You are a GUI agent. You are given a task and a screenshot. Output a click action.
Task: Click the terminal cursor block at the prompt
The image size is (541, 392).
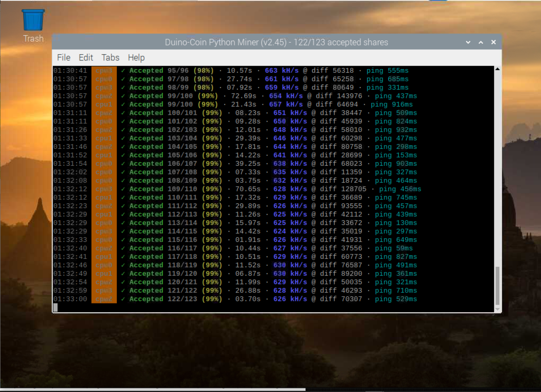point(55,307)
